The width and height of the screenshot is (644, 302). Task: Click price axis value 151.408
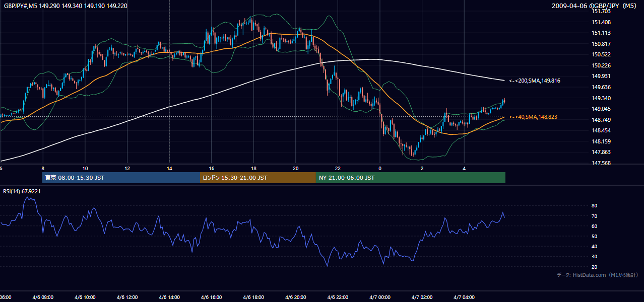point(601,22)
